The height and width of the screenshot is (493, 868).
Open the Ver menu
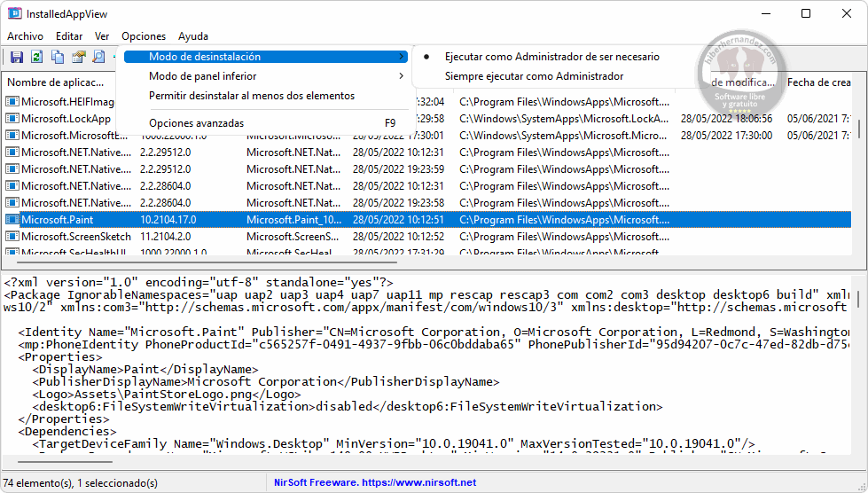(102, 36)
